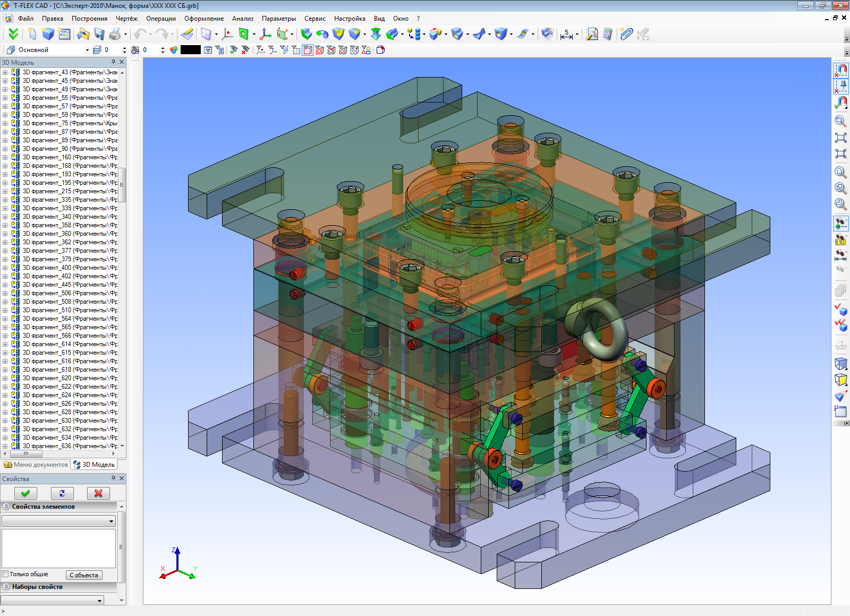This screenshot has width=850, height=616.
Task: Switch to the 'Меню документов' tab
Action: (x=36, y=465)
